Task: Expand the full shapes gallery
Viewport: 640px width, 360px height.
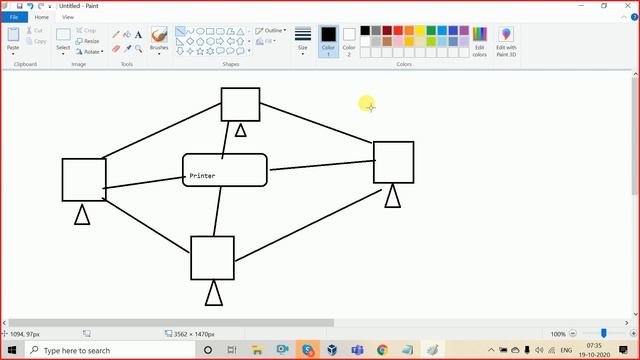Action: (249, 51)
